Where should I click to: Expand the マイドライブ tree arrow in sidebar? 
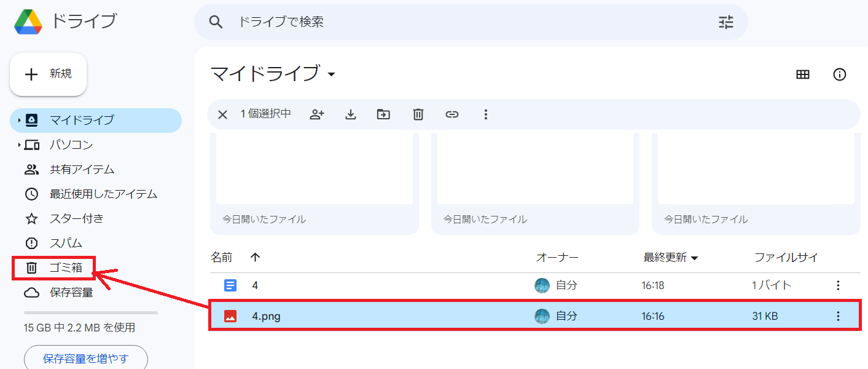pyautogui.click(x=19, y=120)
